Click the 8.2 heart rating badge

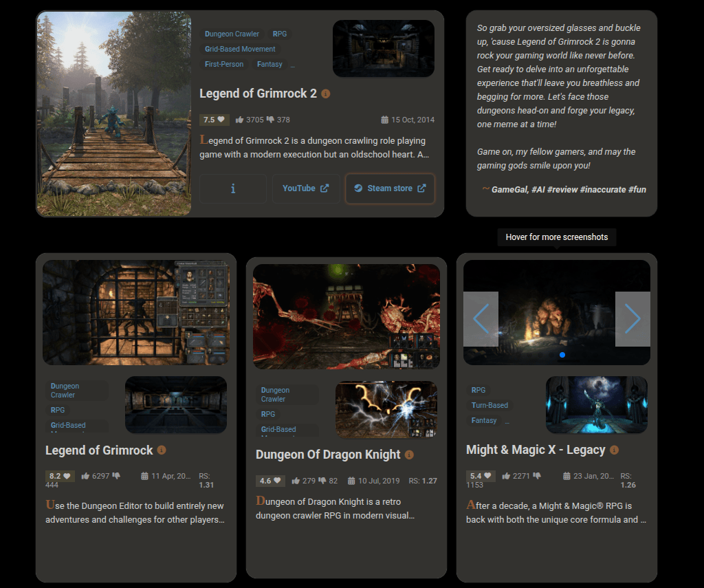[60, 476]
